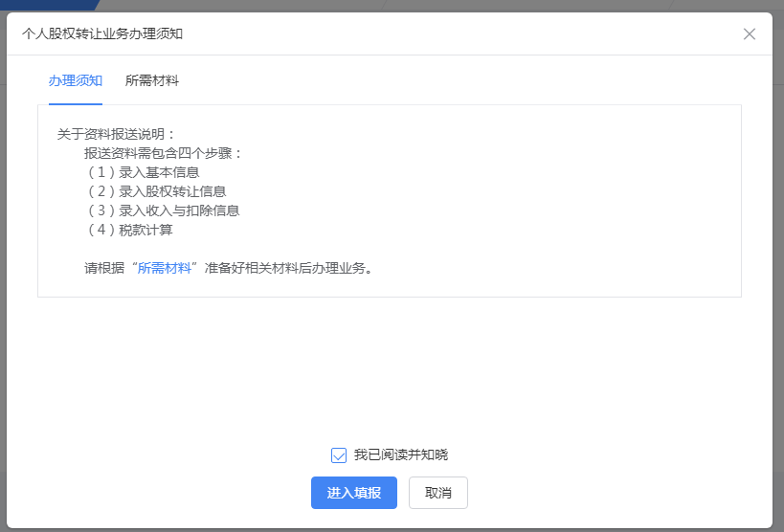Click step （4）税款计算

[129, 230]
